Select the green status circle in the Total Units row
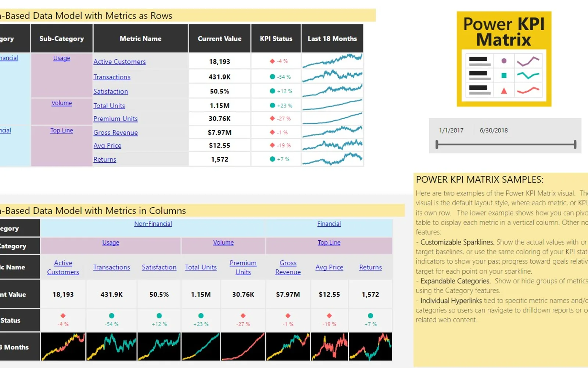This screenshot has height=368, width=588. 272,105
